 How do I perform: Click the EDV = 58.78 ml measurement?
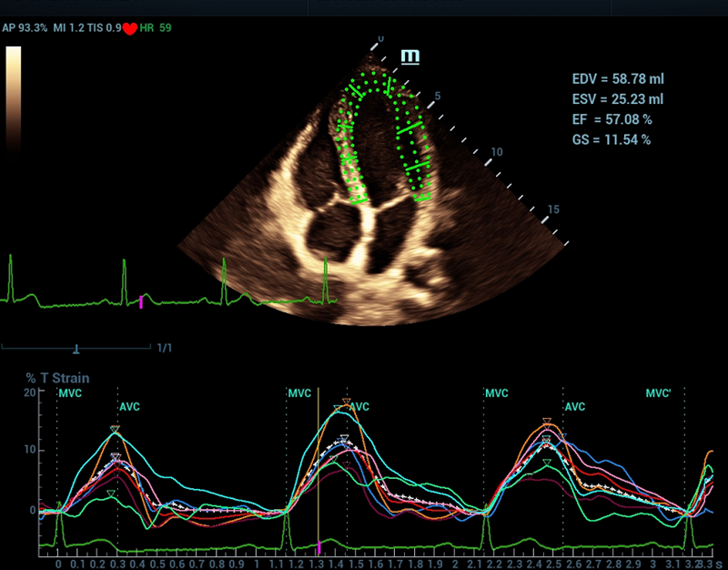[x=618, y=78]
